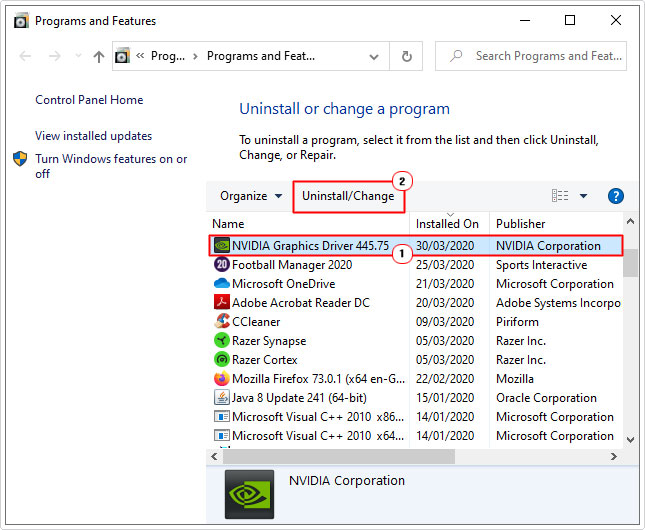The image size is (645, 530).
Task: Select NVIDIA Graphics Driver 445.75 row
Action: pyautogui.click(x=415, y=246)
